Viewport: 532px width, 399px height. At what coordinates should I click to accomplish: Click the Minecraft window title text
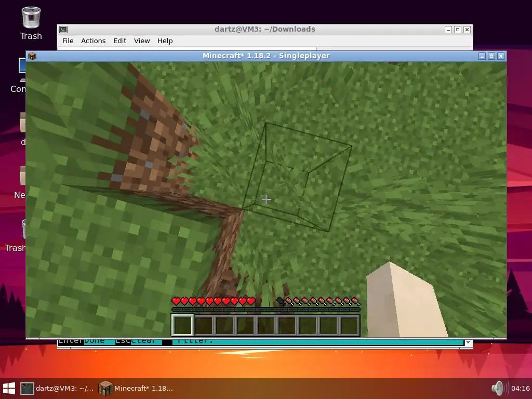pos(266,56)
